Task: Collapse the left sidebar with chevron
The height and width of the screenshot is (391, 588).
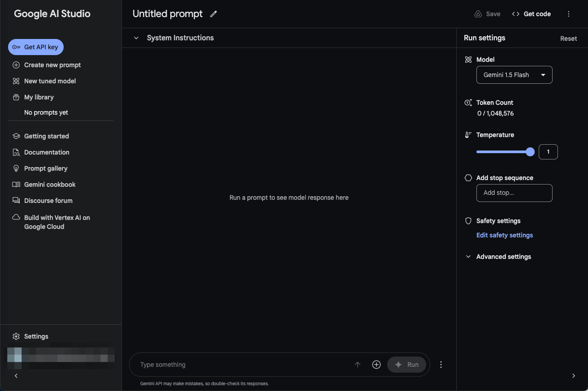Action: click(16, 376)
